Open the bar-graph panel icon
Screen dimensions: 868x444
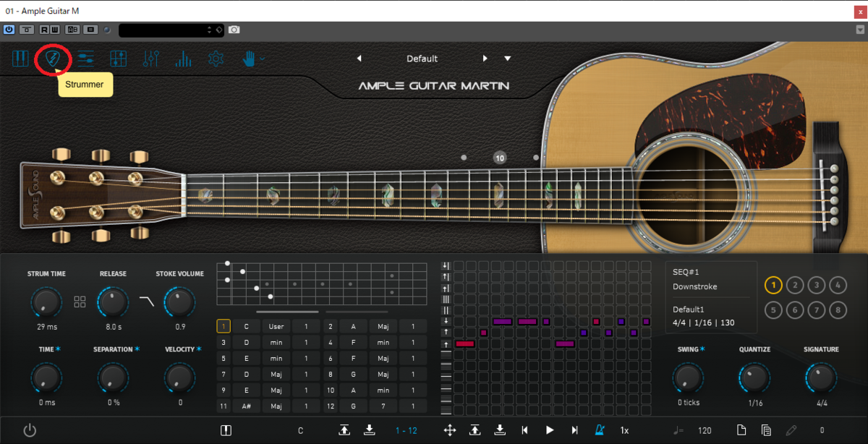(x=183, y=59)
